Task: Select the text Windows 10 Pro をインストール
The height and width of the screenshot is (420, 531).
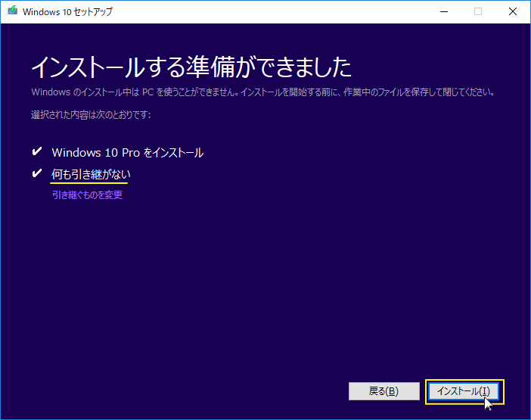Action: (x=127, y=152)
